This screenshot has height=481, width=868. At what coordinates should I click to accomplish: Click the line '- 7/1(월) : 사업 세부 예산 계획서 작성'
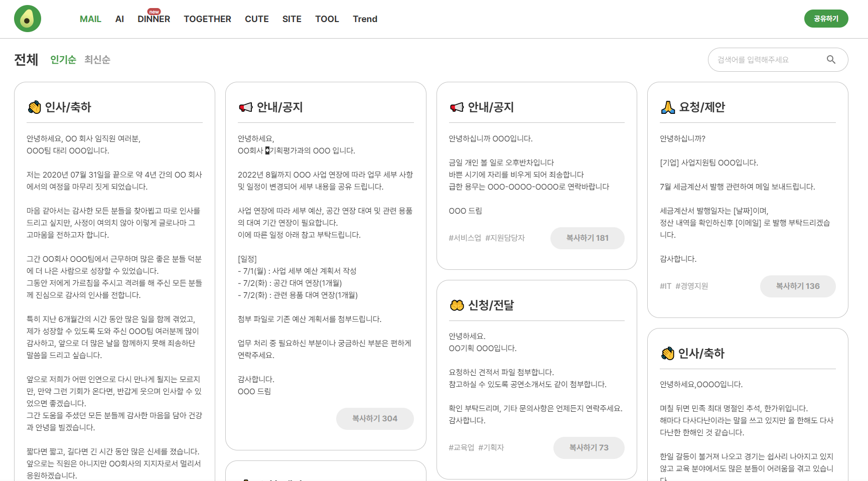pos(297,271)
